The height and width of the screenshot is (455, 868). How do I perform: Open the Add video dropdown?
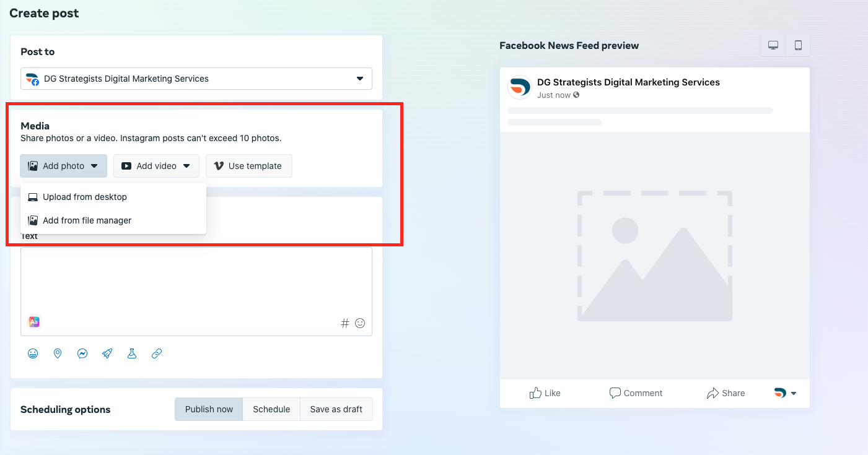(x=156, y=166)
